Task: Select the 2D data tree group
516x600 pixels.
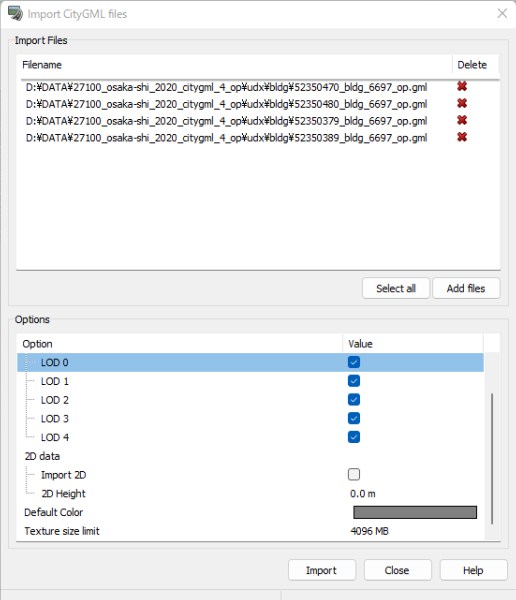Action: pyautogui.click(x=42, y=456)
